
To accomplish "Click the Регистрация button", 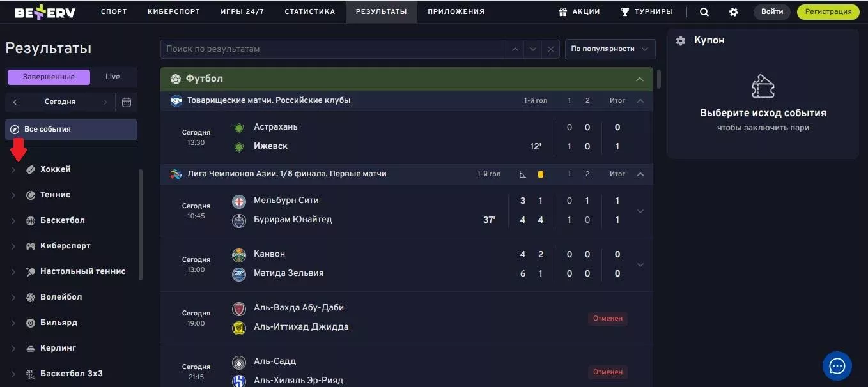I will tap(828, 12).
